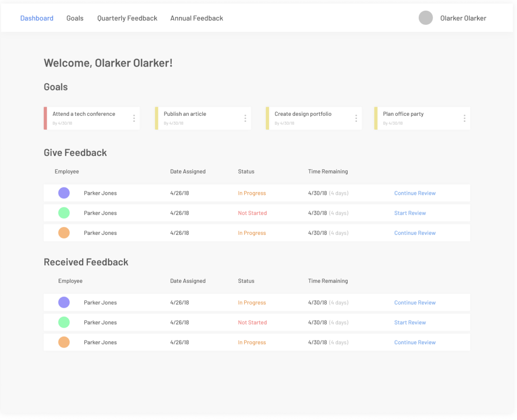Click yellow priority bar on Plan office party card
Viewport: 517px width, 420px height.
coord(376,118)
